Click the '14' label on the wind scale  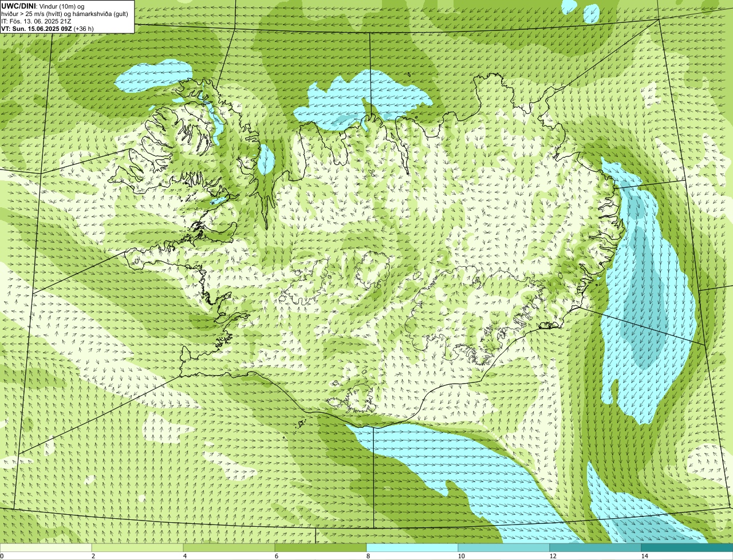click(644, 556)
